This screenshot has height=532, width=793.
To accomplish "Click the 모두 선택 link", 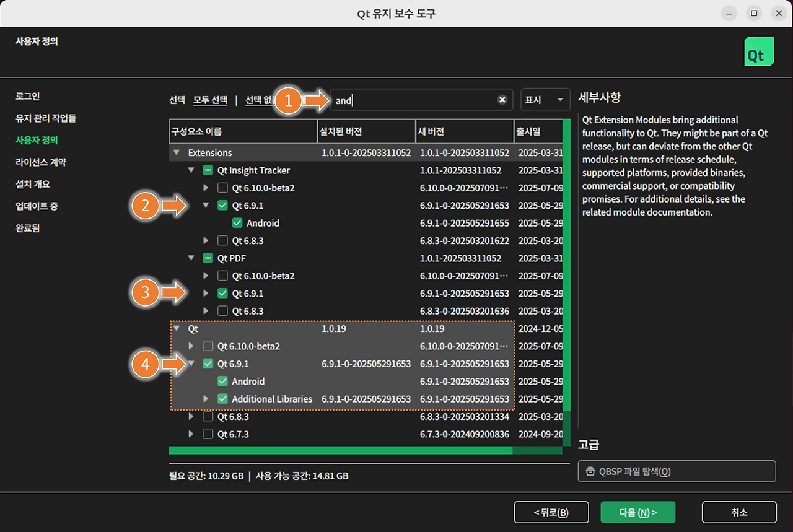I will click(x=210, y=100).
